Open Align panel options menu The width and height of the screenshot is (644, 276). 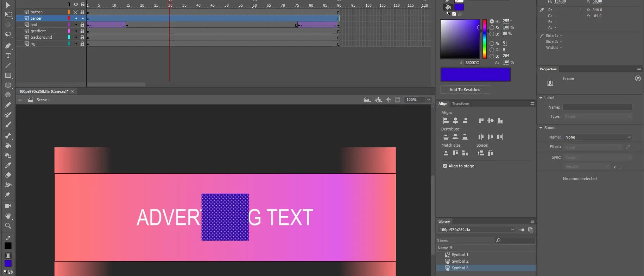click(x=532, y=104)
